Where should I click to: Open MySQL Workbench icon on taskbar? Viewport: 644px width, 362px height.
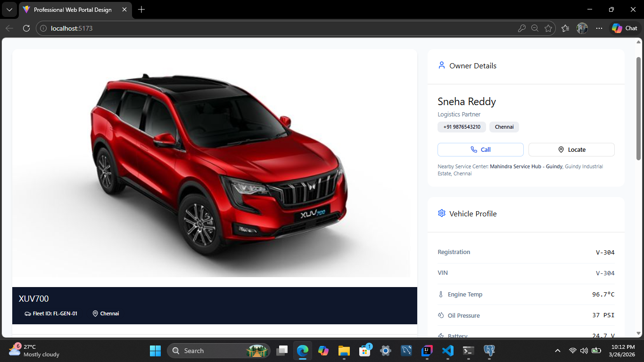coord(406,351)
